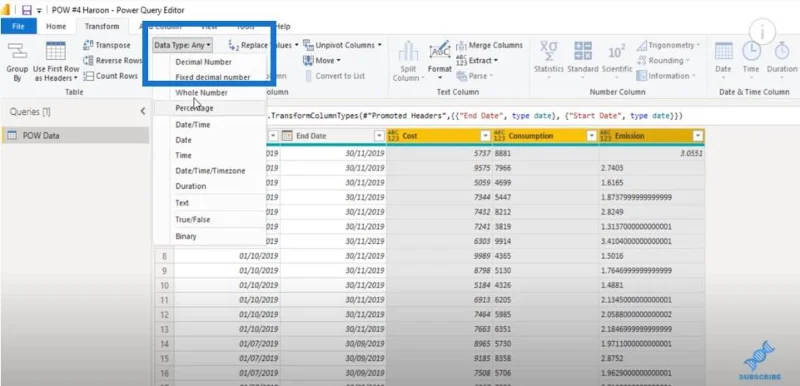Click cell with cost 9575
Screen dimensions: 800x386
[439, 168]
